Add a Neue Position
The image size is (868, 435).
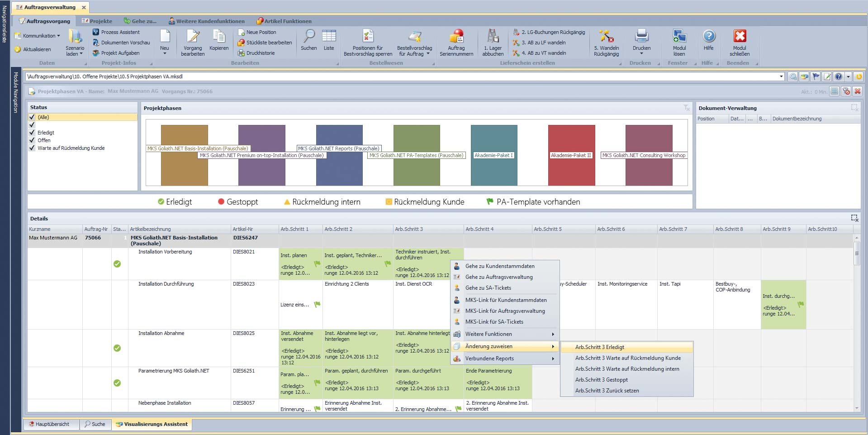257,32
